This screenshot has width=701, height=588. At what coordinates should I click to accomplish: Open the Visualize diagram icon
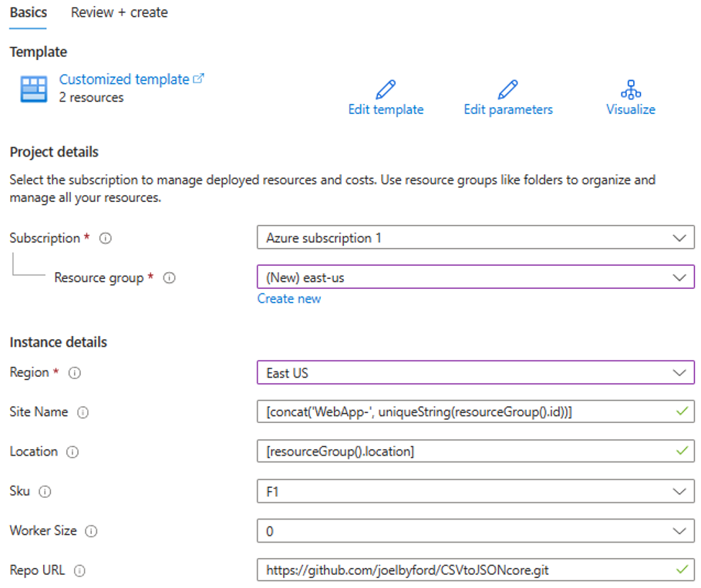(630, 89)
